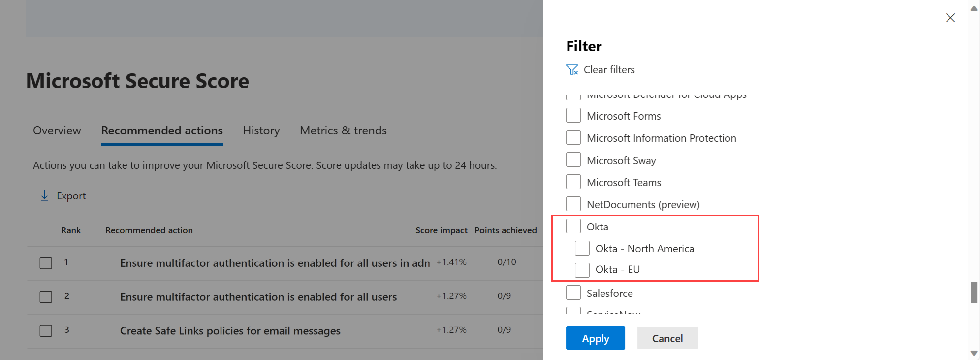This screenshot has width=980, height=360.
Task: Toggle Microsoft Sway filter checkbox
Action: (573, 160)
